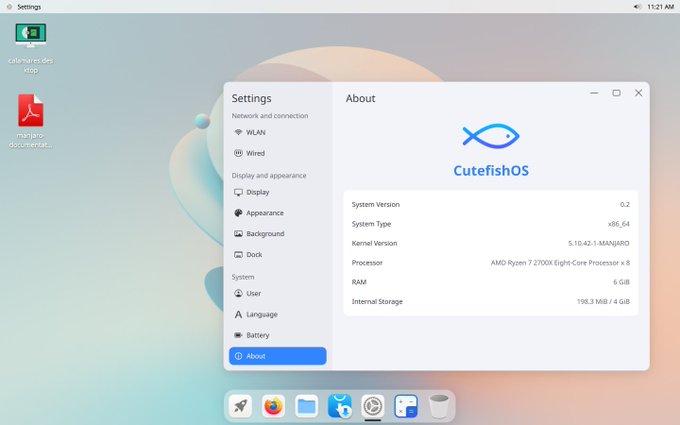Click the volume icon in top bar
Image resolution: width=680 pixels, height=425 pixels.
[x=637, y=6]
